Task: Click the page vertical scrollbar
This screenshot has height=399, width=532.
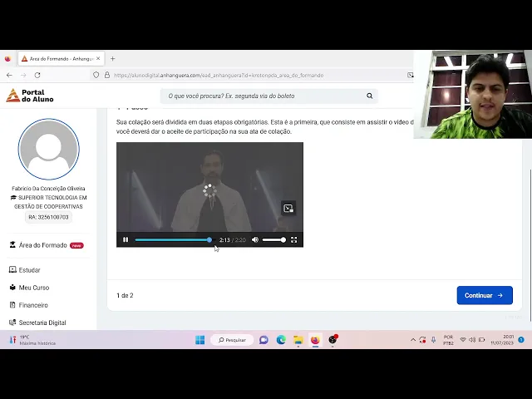Action: coord(530,244)
